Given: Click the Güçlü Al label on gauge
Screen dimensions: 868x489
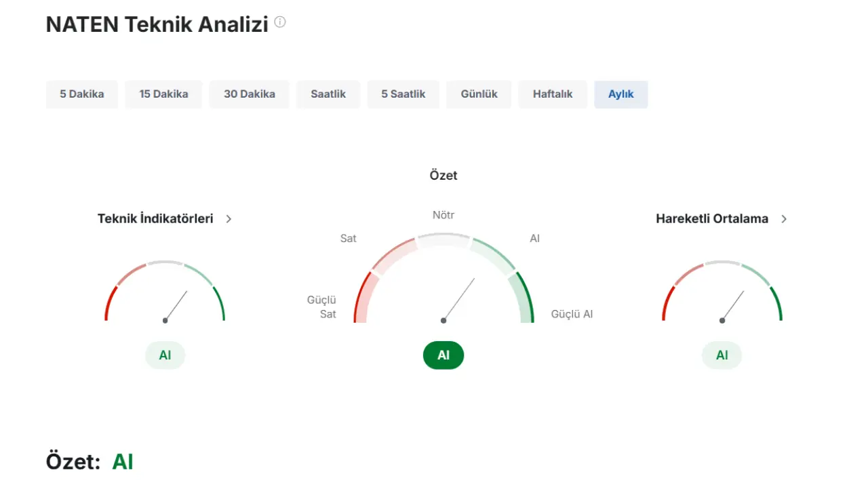Looking at the screenshot, I should 572,315.
